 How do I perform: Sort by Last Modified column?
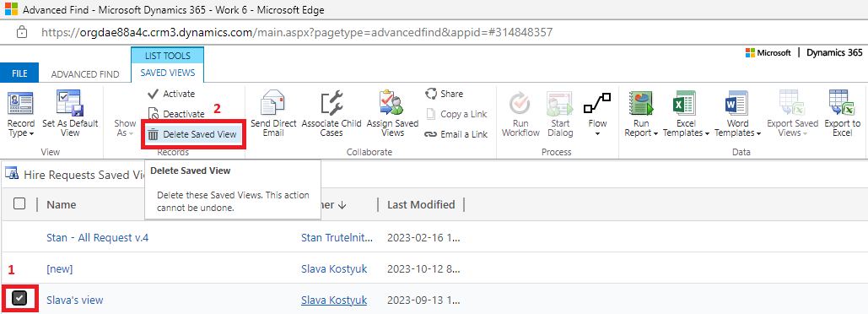click(x=421, y=204)
